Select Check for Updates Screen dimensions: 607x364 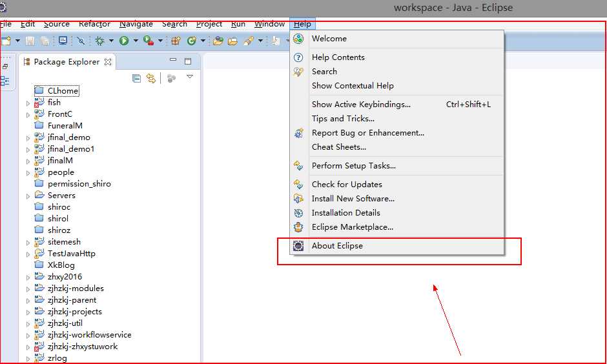coord(396,185)
